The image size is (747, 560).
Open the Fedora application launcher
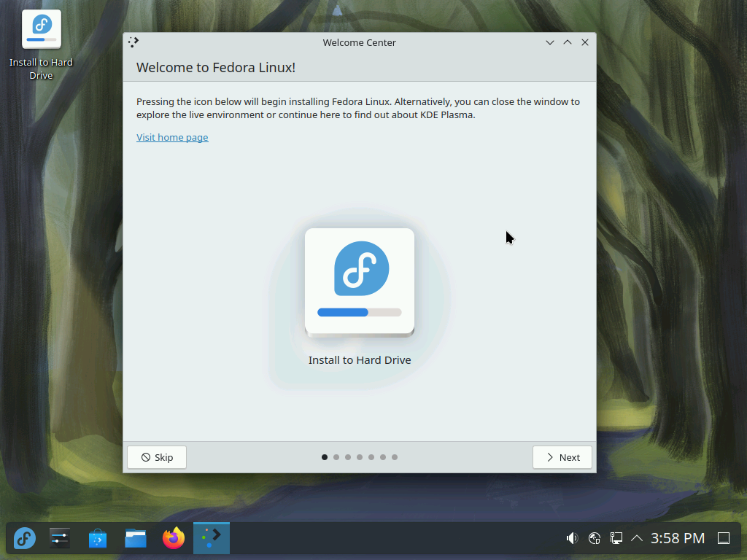pos(25,539)
